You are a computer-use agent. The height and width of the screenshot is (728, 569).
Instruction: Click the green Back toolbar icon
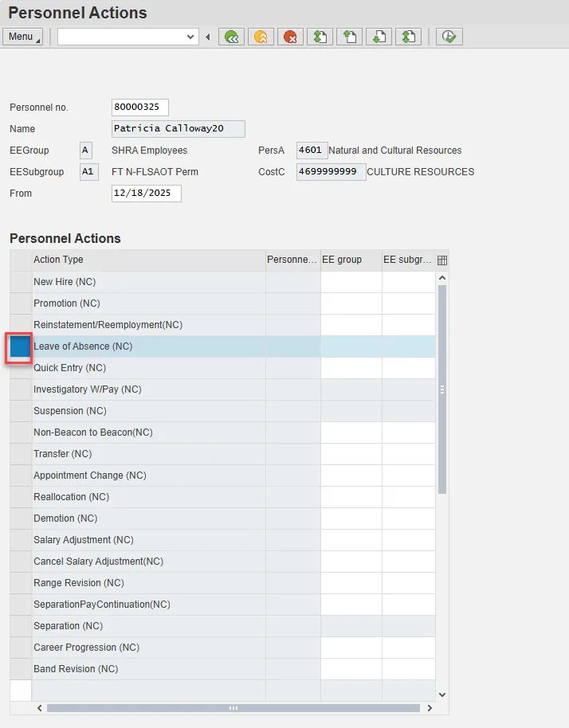click(231, 37)
